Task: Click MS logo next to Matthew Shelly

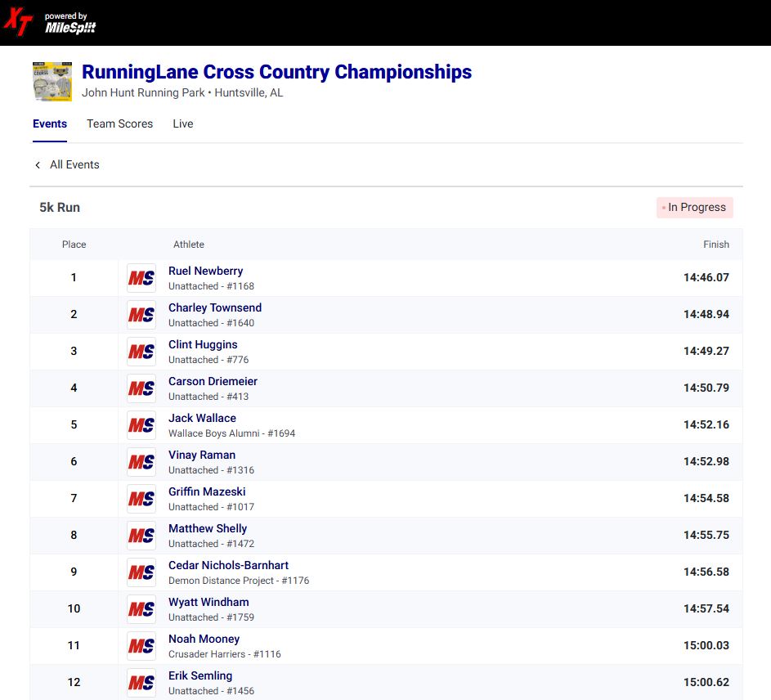Action: coord(141,536)
